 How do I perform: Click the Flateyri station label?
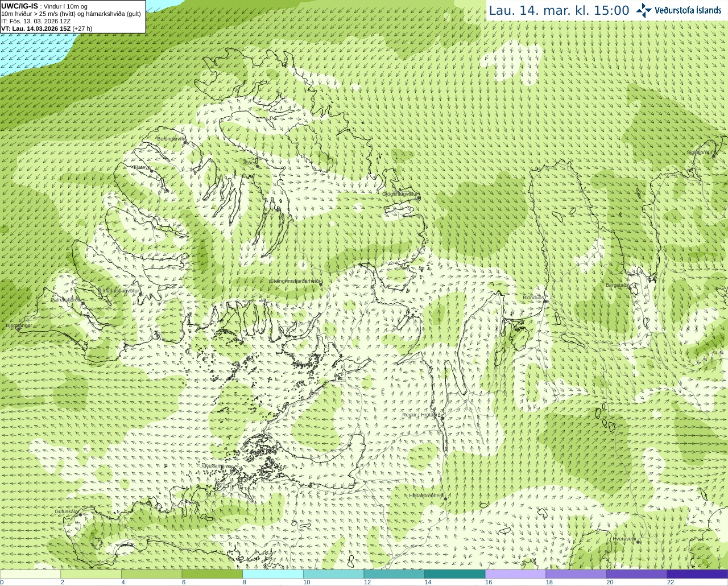pos(142,167)
